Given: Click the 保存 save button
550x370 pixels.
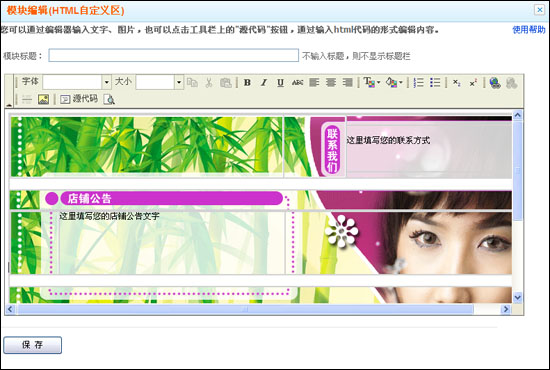Looking at the screenshot, I should pos(33,345).
